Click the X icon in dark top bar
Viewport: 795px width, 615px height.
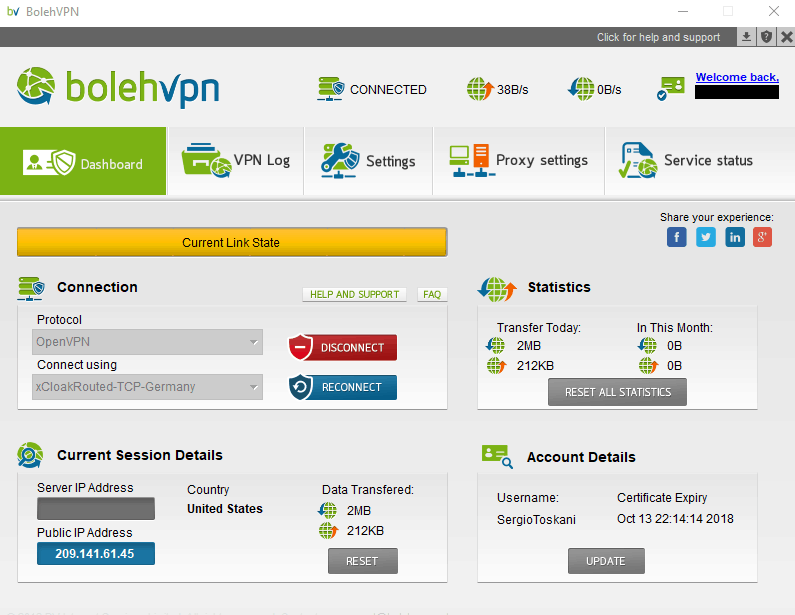coord(786,37)
